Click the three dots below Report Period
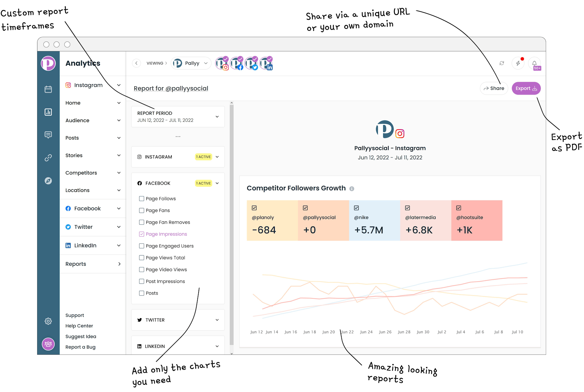Screen dimensions: 584x392 (178, 136)
